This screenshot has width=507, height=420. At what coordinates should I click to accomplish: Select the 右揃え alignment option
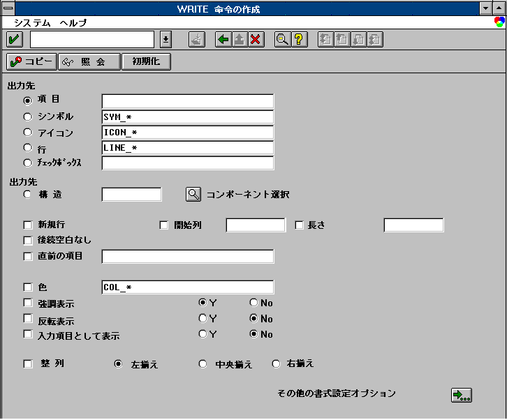276,363
